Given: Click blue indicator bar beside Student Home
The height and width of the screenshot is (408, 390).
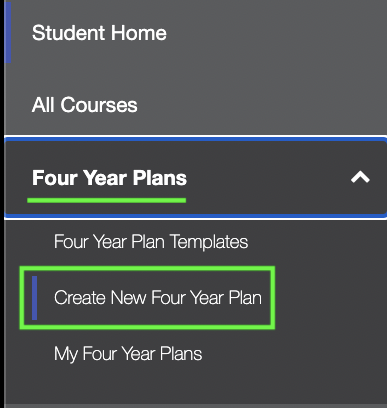Looking at the screenshot, I should (8, 33).
